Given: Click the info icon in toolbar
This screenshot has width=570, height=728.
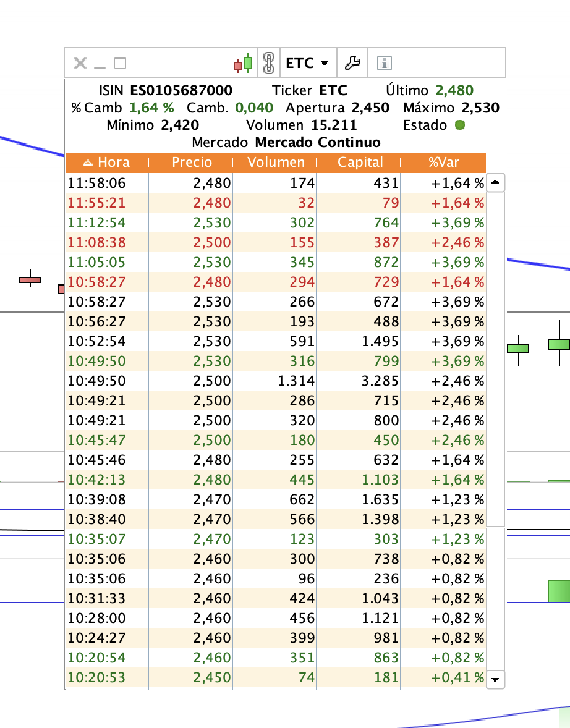Looking at the screenshot, I should 385,63.
